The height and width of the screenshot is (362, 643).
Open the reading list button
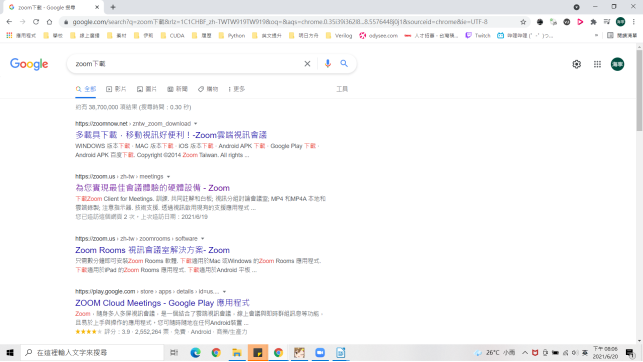622,36
